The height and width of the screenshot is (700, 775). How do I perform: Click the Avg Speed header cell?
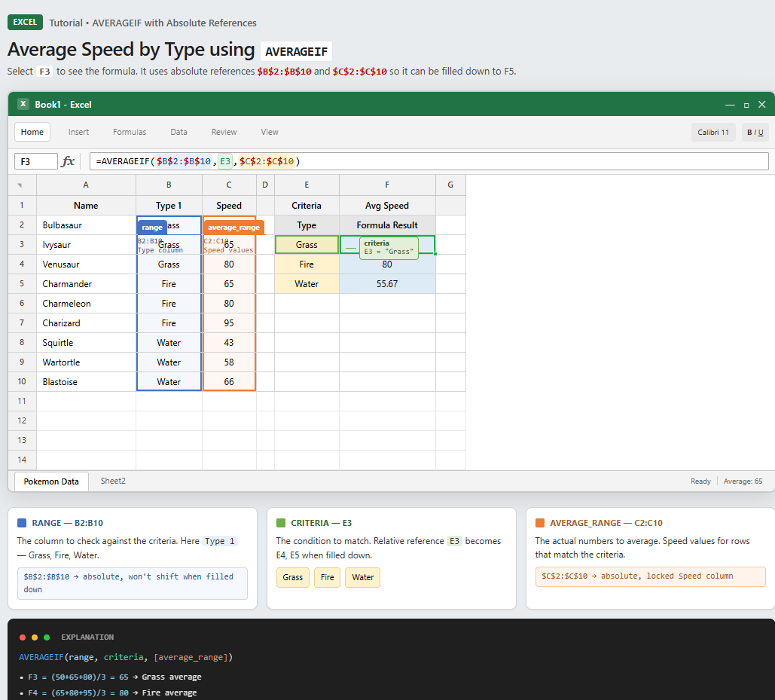coord(387,206)
